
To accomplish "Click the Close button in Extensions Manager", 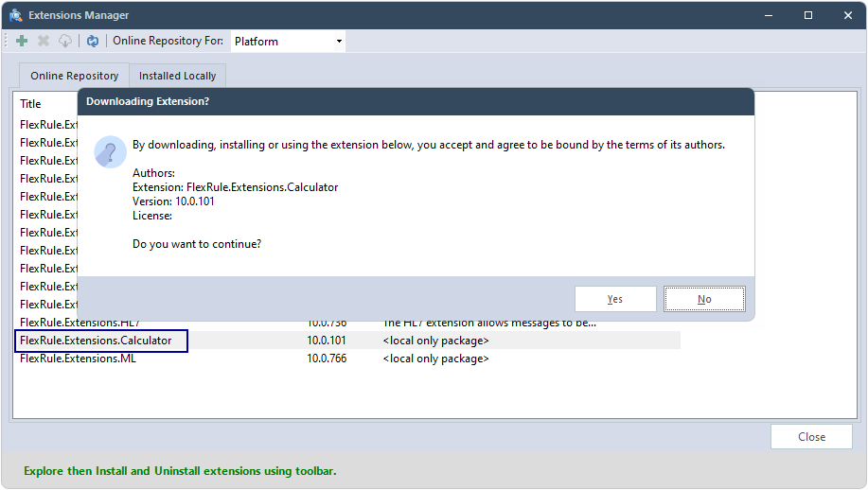I will click(811, 437).
